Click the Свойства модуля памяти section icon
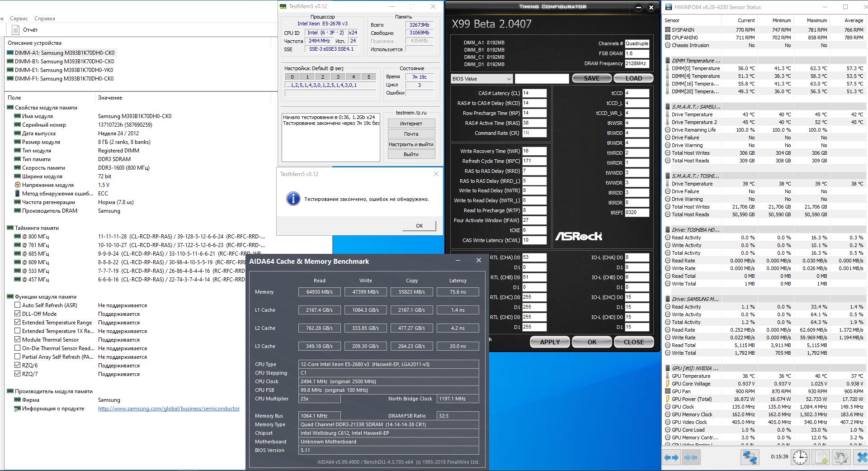This screenshot has width=868, height=471. coord(10,108)
